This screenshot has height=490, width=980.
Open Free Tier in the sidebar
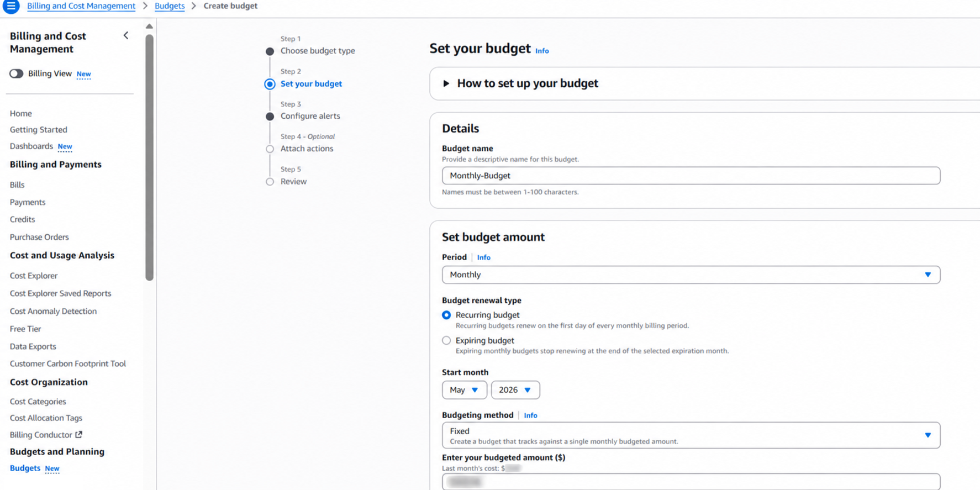25,329
